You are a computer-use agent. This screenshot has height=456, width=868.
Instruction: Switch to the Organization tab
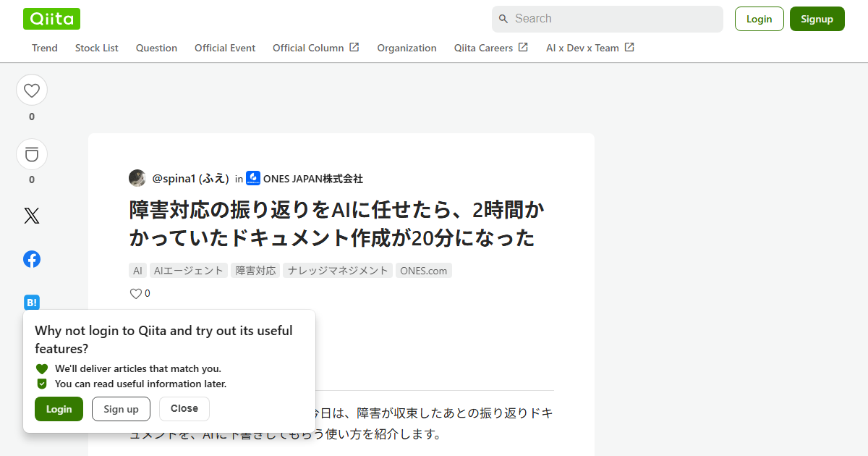(x=407, y=48)
